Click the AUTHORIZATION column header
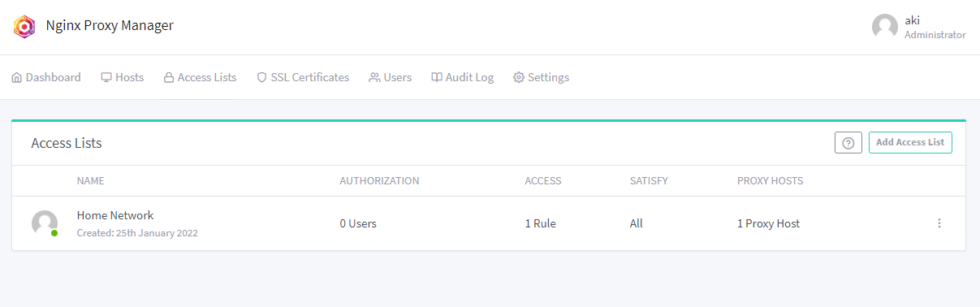Viewport: 980px width, 307px height. (379, 181)
